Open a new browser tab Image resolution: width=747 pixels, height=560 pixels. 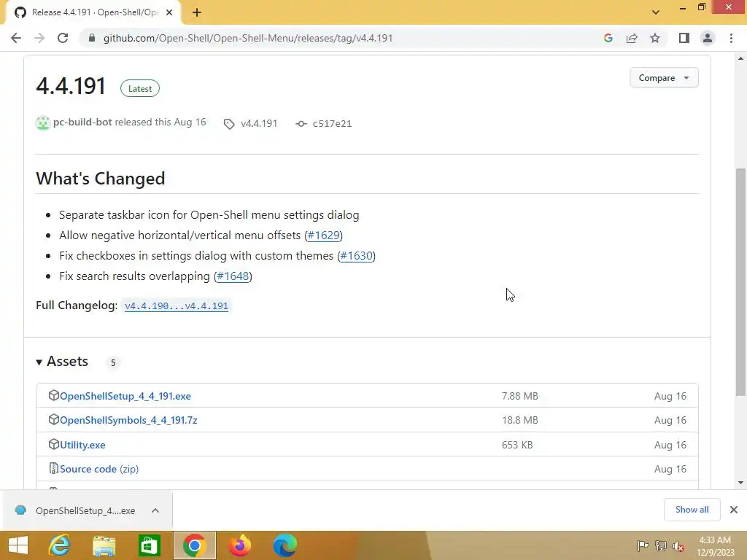pyautogui.click(x=197, y=13)
